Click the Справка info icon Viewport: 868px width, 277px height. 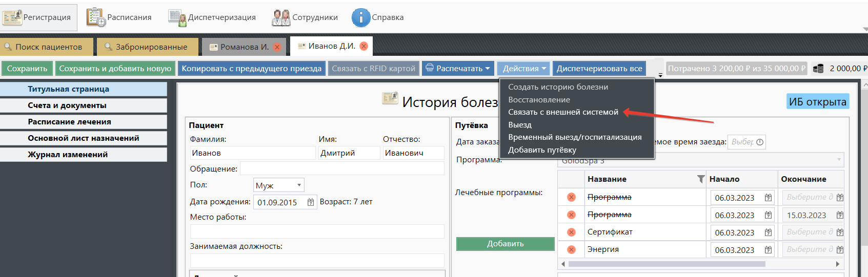361,17
